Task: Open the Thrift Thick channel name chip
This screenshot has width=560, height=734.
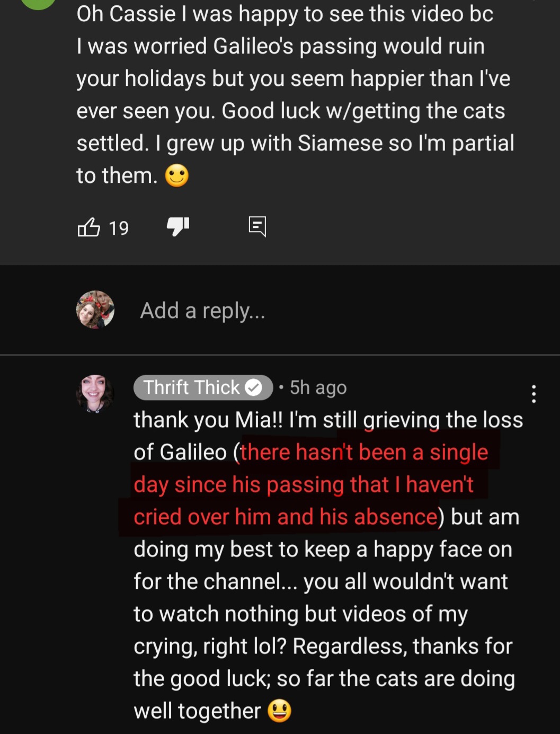Action: click(x=203, y=388)
